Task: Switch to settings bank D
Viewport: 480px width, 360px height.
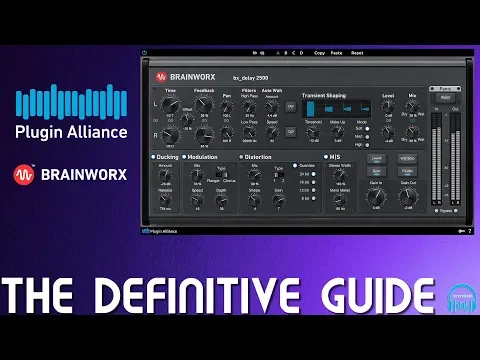Action: click(x=302, y=53)
